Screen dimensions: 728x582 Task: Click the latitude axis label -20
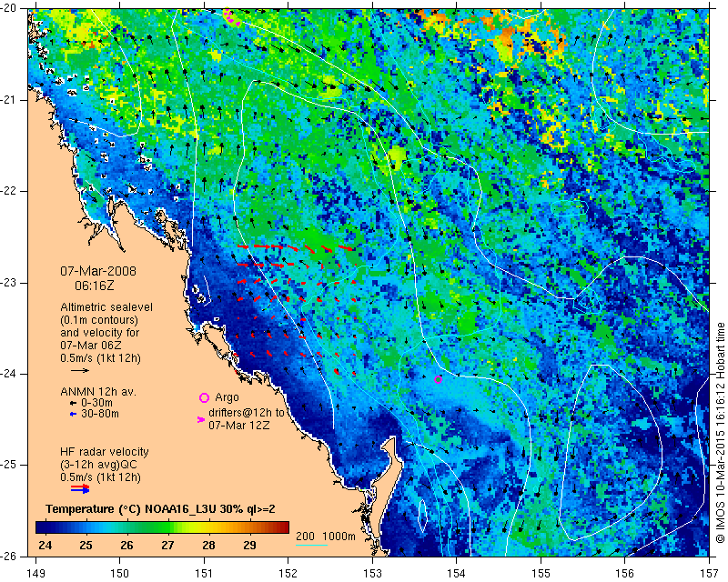[x=10, y=8]
